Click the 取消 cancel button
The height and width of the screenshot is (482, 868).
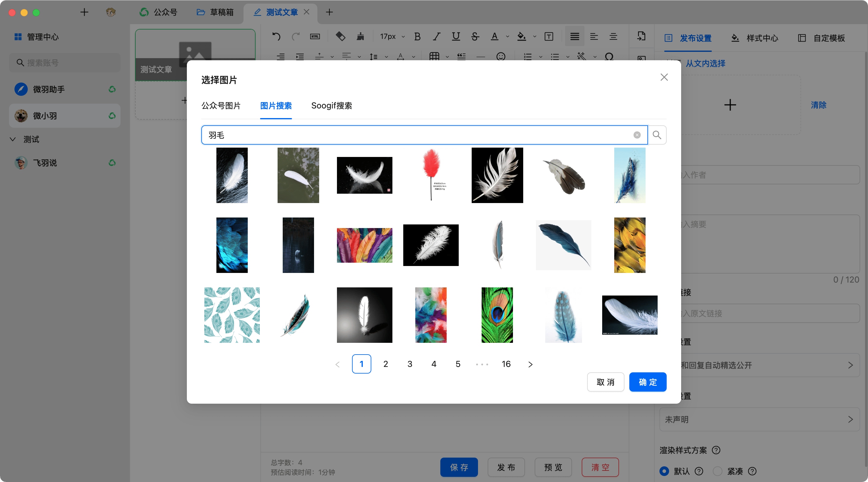click(x=605, y=382)
